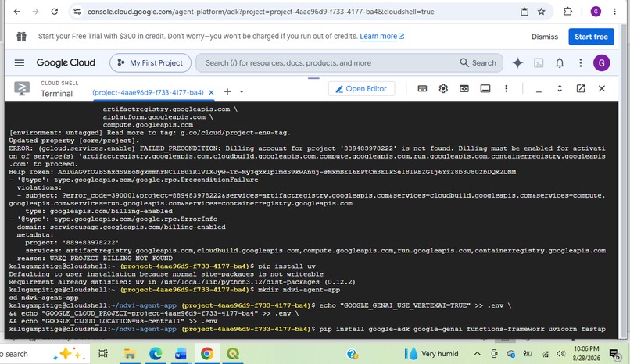
Task: Click inside the terminal at pip install command
Action: click(462, 329)
